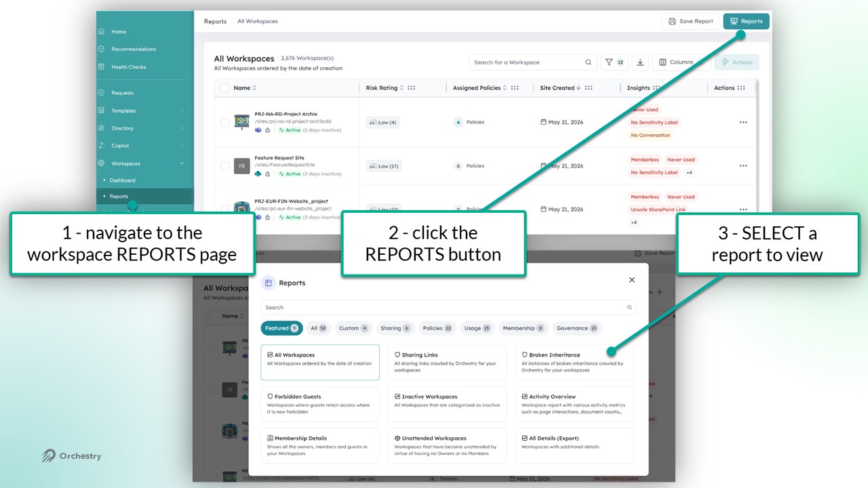This screenshot has height=488, width=868.
Task: Tick the select-all checkbox next to Name
Action: [x=224, y=88]
